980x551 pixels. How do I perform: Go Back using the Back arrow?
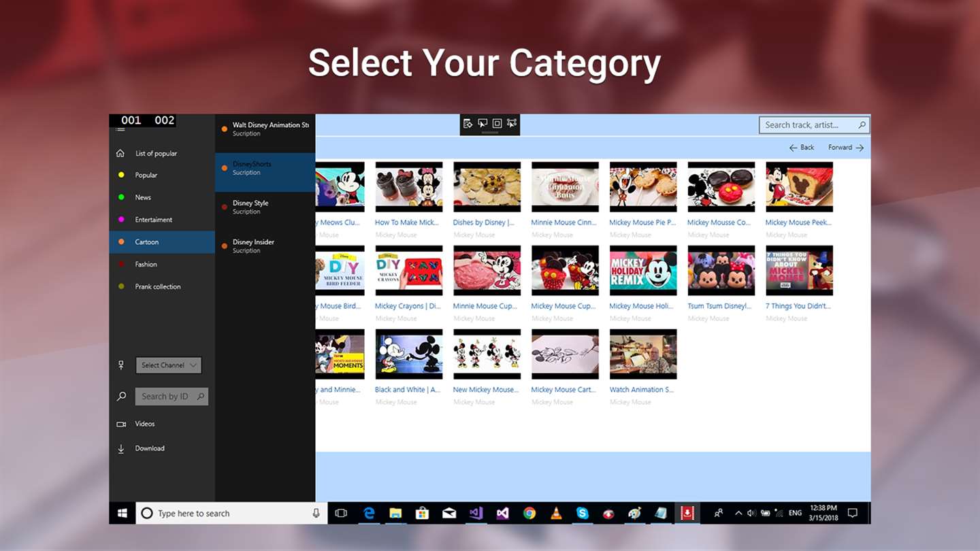pos(802,148)
